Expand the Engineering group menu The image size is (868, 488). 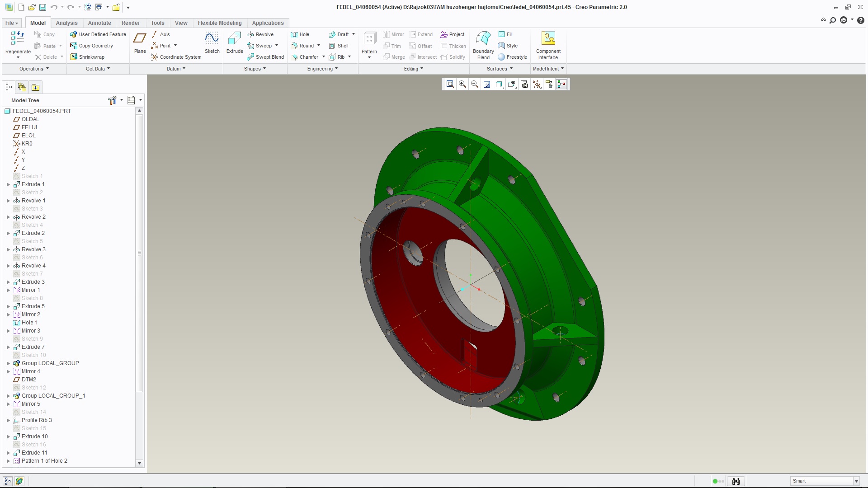pos(322,69)
